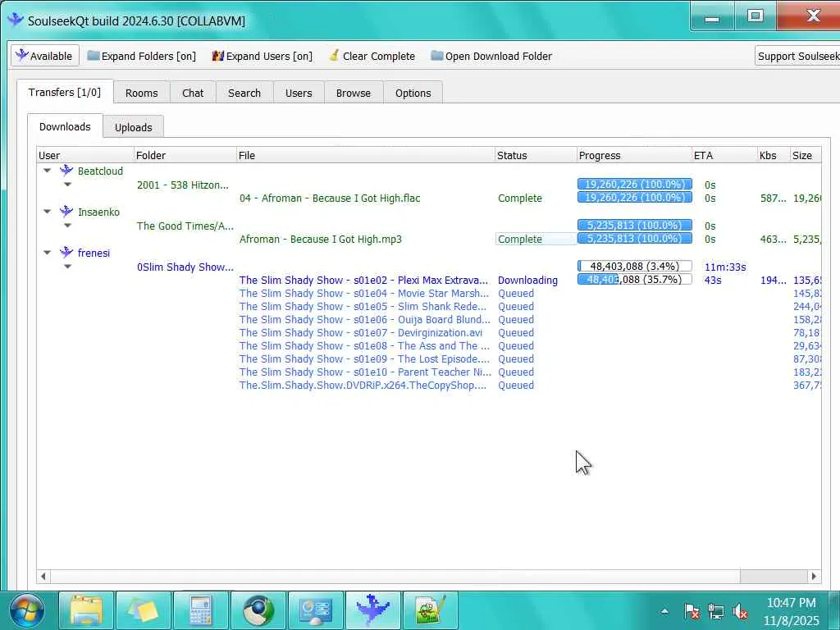
Task: Switch to the Transfers [1/0] tab
Action: (x=65, y=92)
